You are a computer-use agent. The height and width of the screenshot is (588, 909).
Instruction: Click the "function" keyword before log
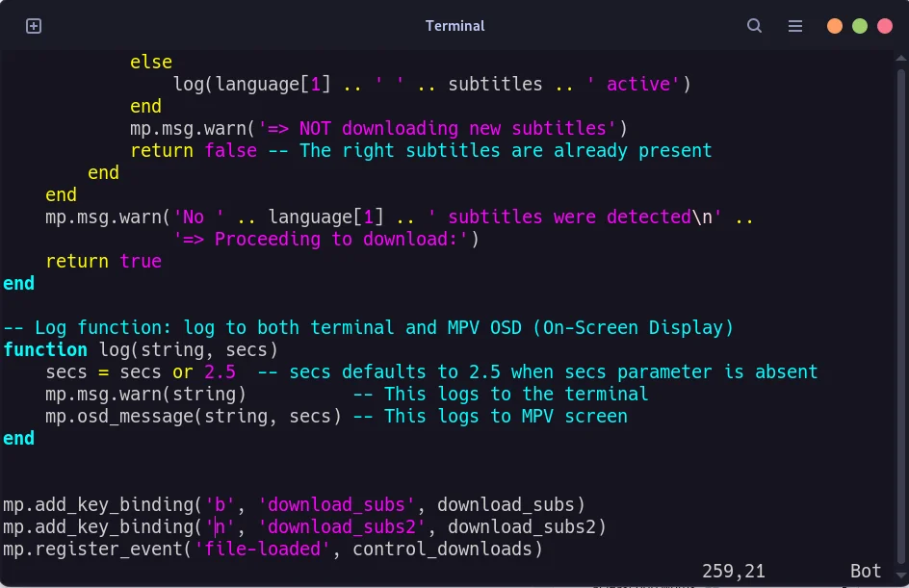pos(45,349)
